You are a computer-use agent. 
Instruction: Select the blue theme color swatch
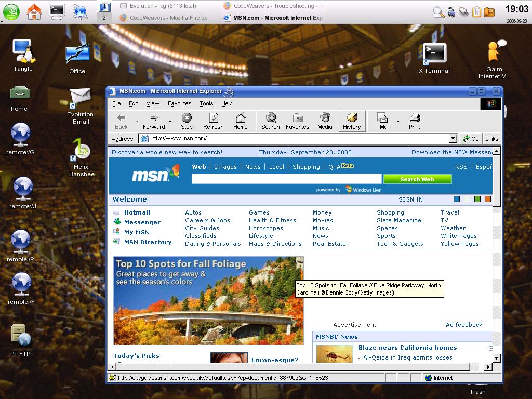pos(457,199)
